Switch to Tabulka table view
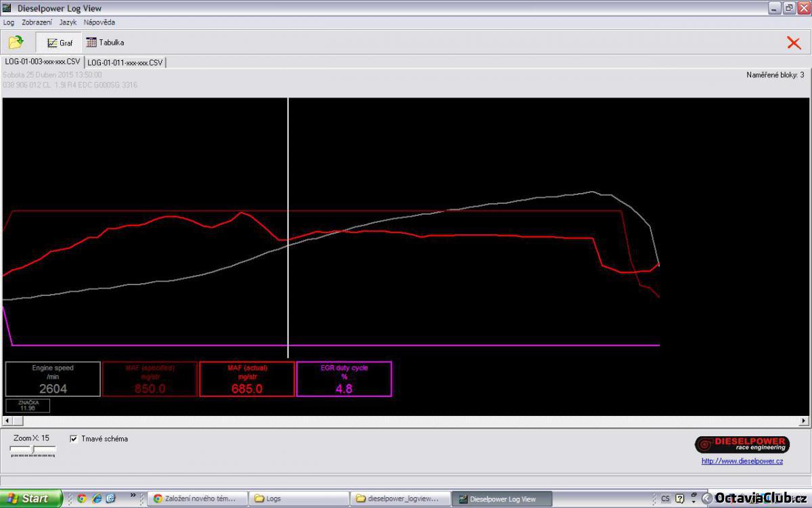This screenshot has height=508, width=812. pos(105,43)
